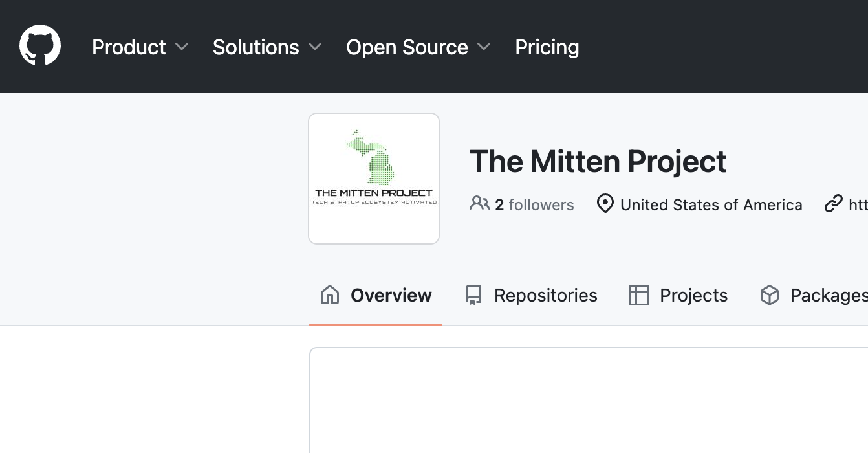This screenshot has height=453, width=868.
Task: Open the Solutions dropdown menu
Action: [x=266, y=47]
